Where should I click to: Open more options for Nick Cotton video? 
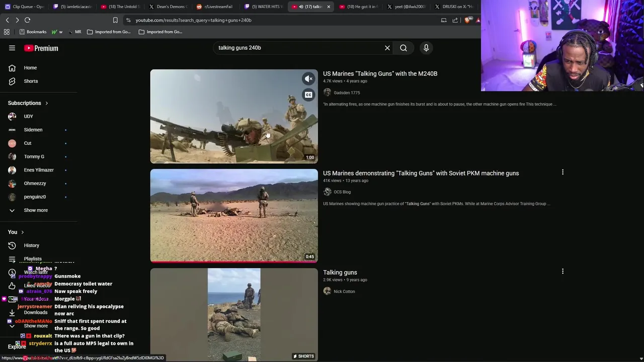pyautogui.click(x=562, y=271)
